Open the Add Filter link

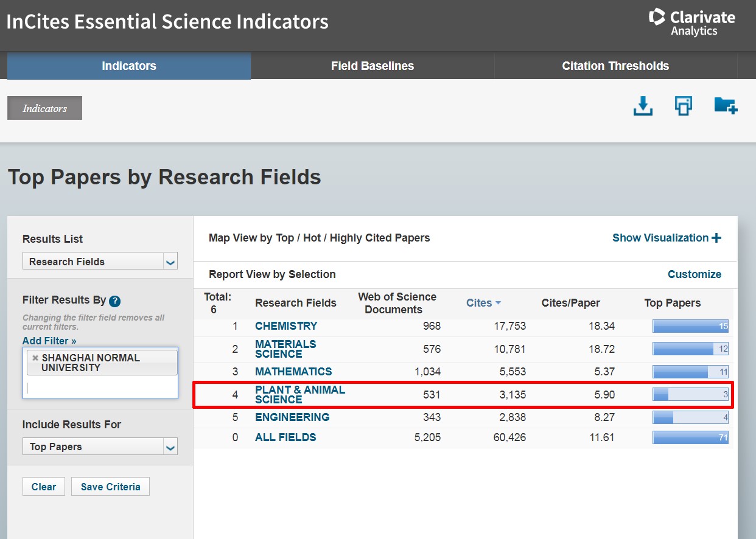49,341
